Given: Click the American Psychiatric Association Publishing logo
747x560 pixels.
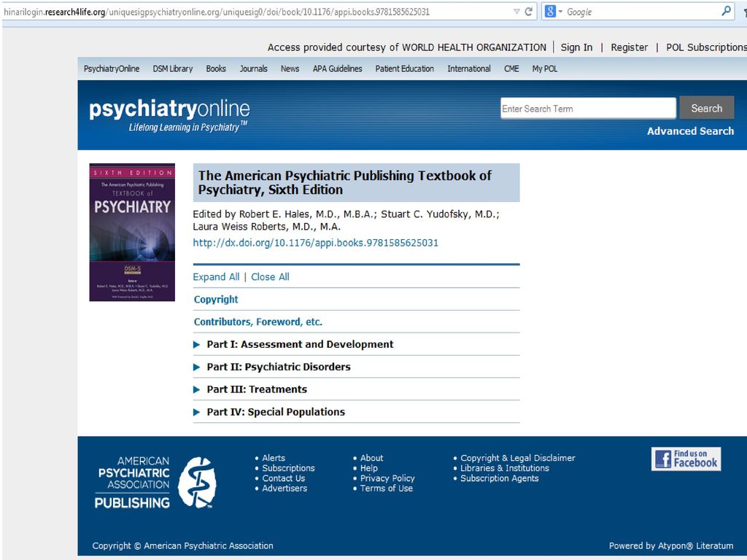Looking at the screenshot, I should pyautogui.click(x=155, y=483).
